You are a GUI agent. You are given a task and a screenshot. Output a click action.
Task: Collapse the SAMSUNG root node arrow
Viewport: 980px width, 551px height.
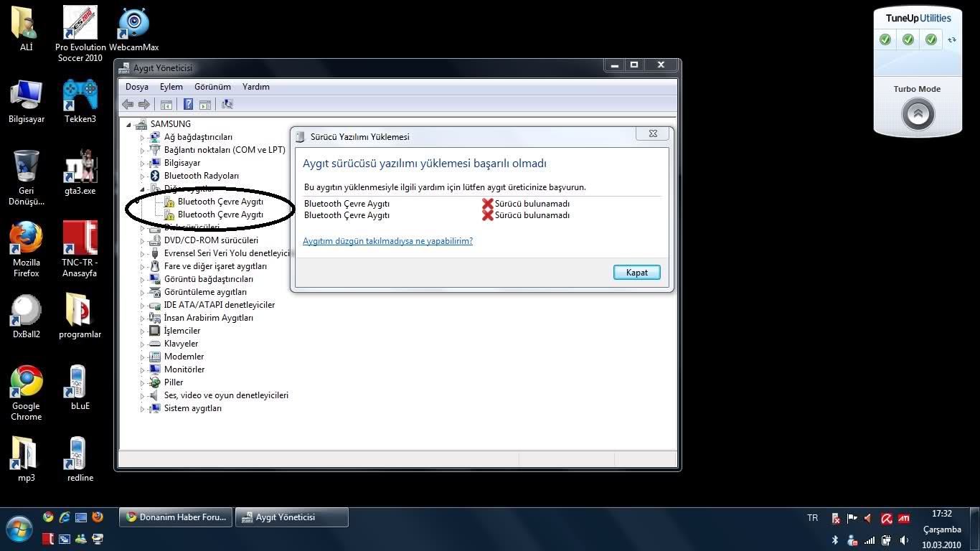point(129,124)
